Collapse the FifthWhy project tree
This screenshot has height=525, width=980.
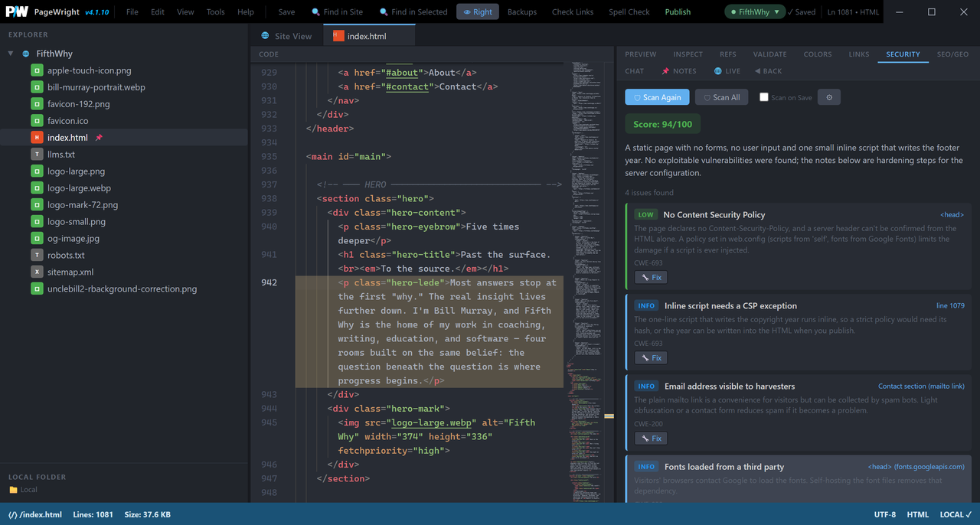pos(11,54)
